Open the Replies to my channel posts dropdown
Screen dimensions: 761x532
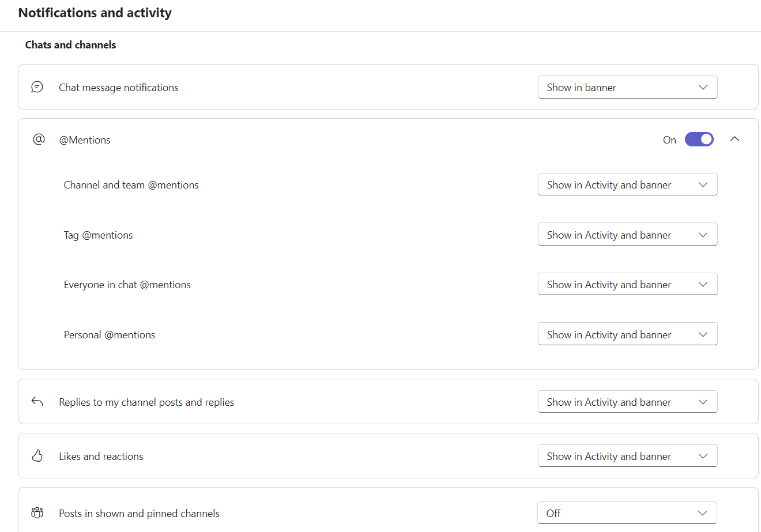click(x=627, y=401)
